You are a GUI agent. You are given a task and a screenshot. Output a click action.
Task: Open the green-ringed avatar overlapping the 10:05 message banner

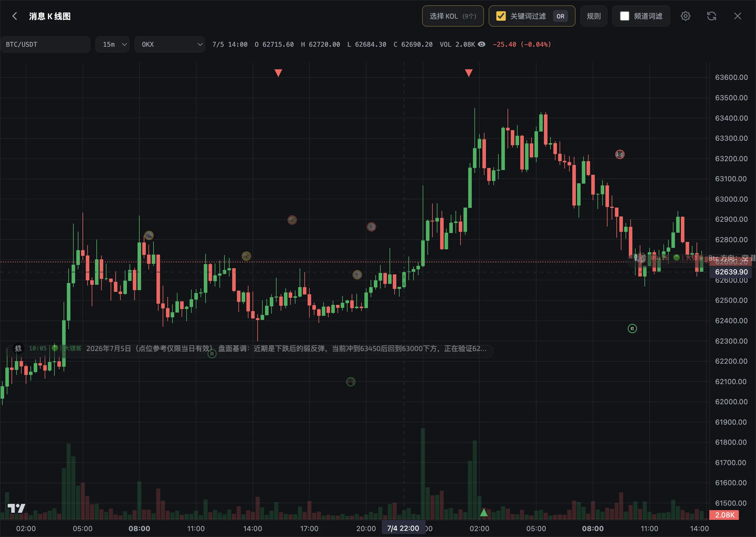point(212,354)
